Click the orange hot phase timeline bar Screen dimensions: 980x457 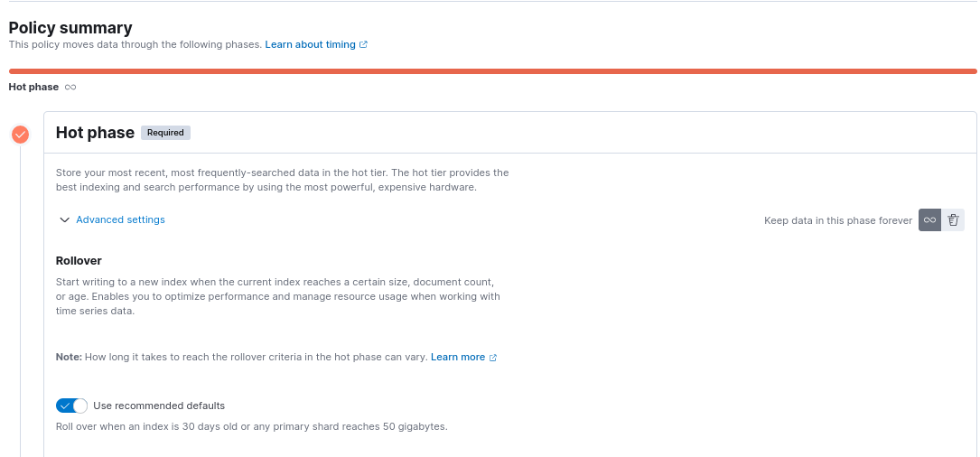(492, 70)
